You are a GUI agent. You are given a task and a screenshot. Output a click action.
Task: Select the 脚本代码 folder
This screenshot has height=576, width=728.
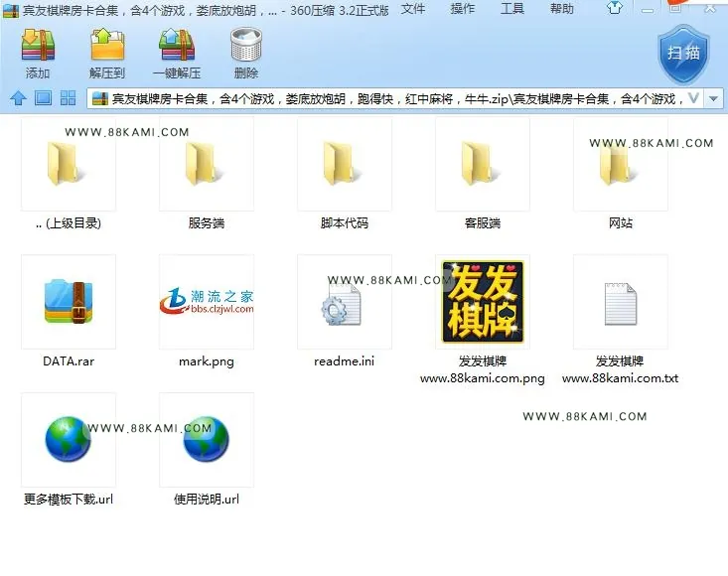point(345,164)
